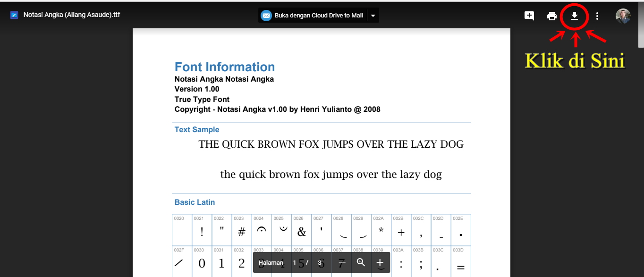Viewport: 644px width, 277px height.
Task: Click the page number field showing 1
Action: click(x=295, y=263)
